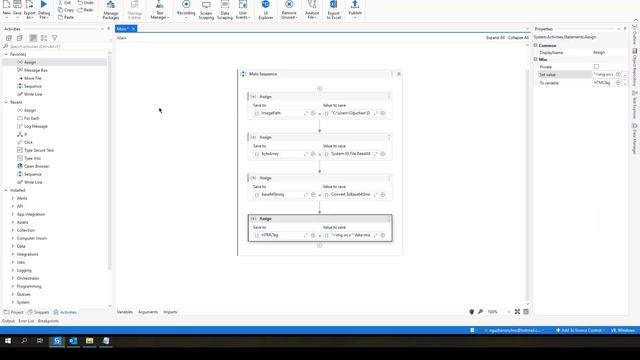Click Paste in ribbon
Viewport: 640px width, 360px height.
[66, 17]
